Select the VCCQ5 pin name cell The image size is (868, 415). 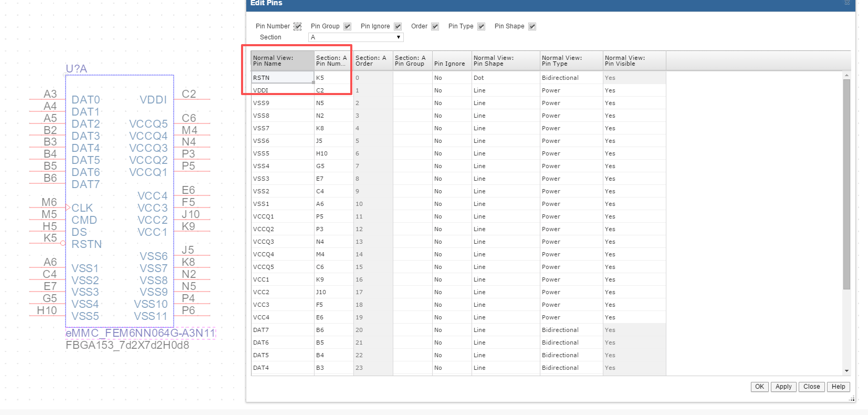click(x=283, y=267)
